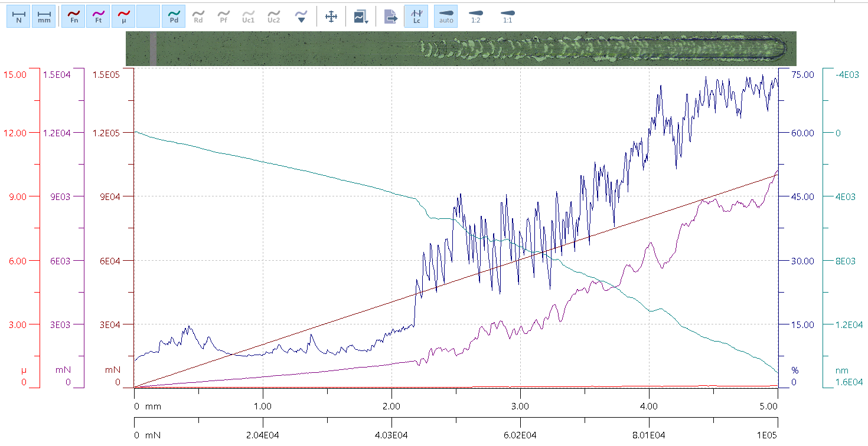
Task: Hide the Ft friction force curve
Action: coord(98,16)
